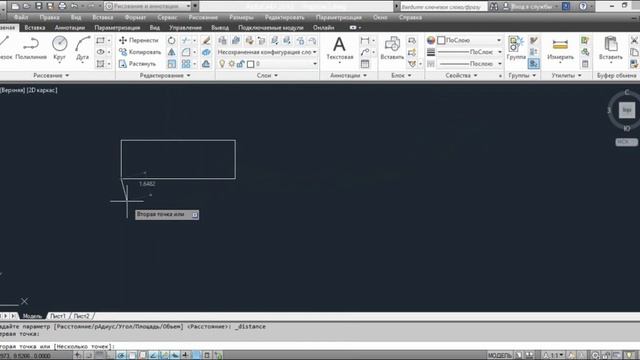Switch to the Лист2 layout tab
640x360 pixels.
[81, 316]
